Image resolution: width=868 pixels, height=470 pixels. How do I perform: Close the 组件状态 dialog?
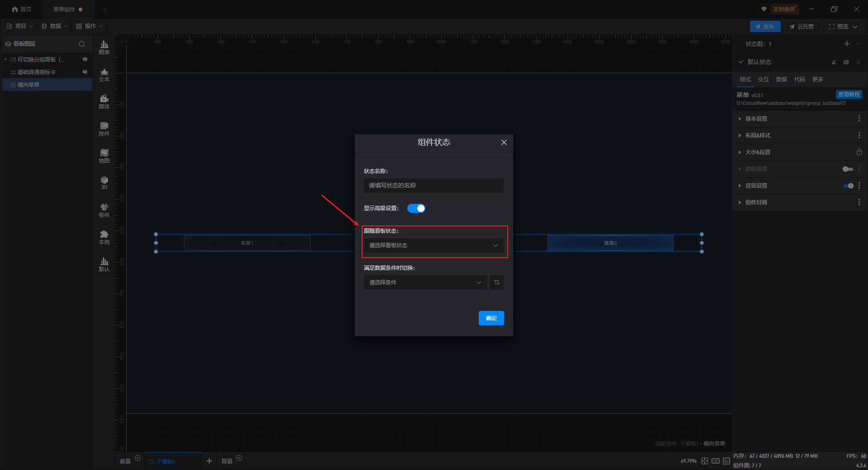pyautogui.click(x=504, y=142)
